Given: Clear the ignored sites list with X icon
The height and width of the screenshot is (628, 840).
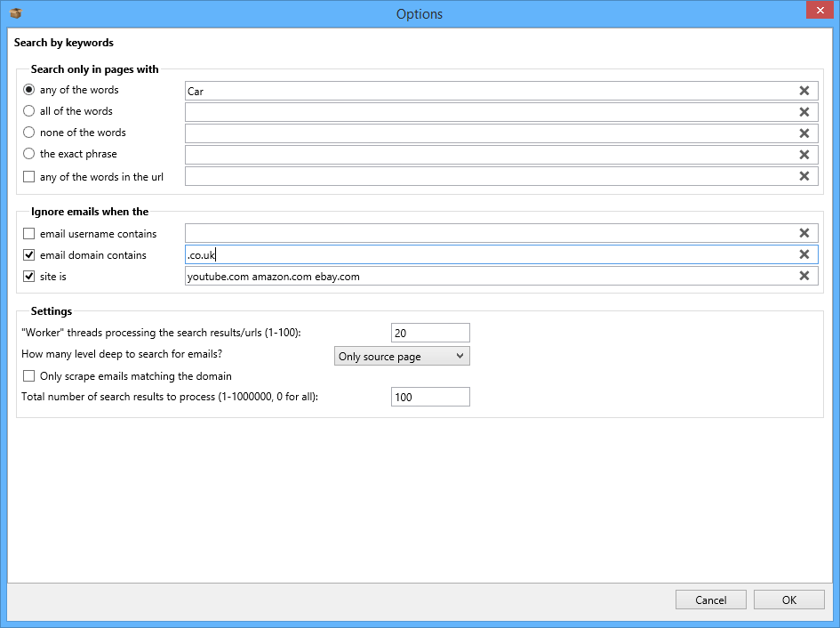Looking at the screenshot, I should 804,276.
